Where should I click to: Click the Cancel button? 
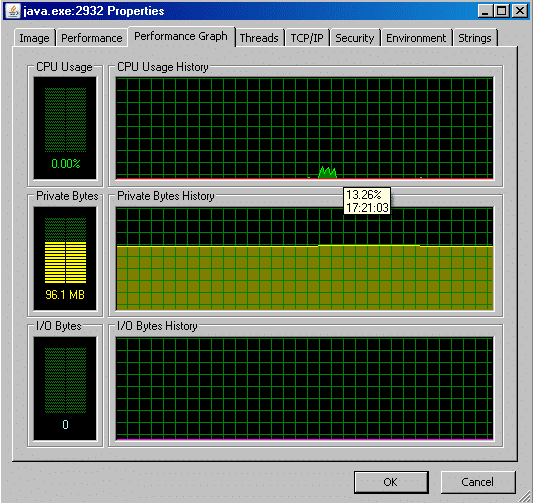click(478, 482)
